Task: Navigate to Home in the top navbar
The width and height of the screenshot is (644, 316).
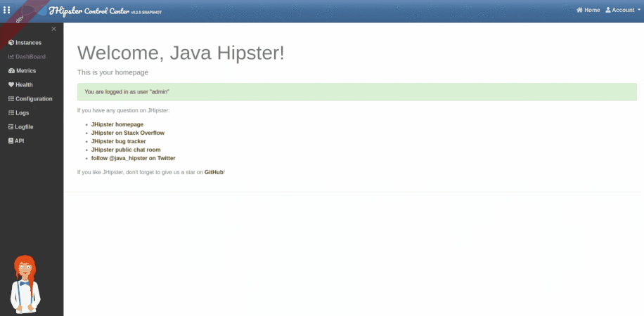Action: [588, 11]
